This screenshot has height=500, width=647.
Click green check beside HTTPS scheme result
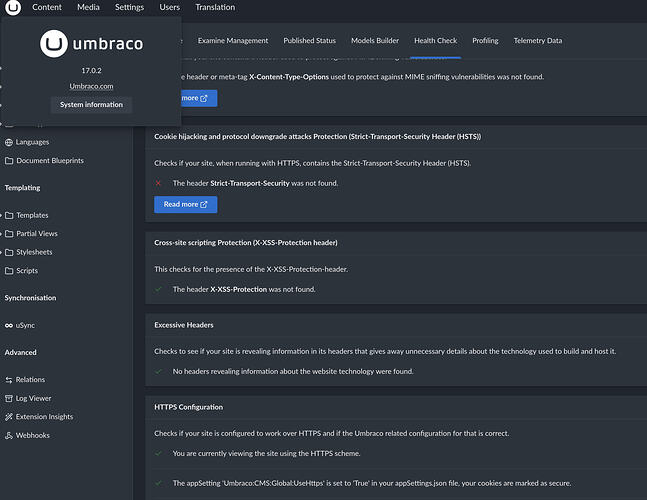point(158,453)
